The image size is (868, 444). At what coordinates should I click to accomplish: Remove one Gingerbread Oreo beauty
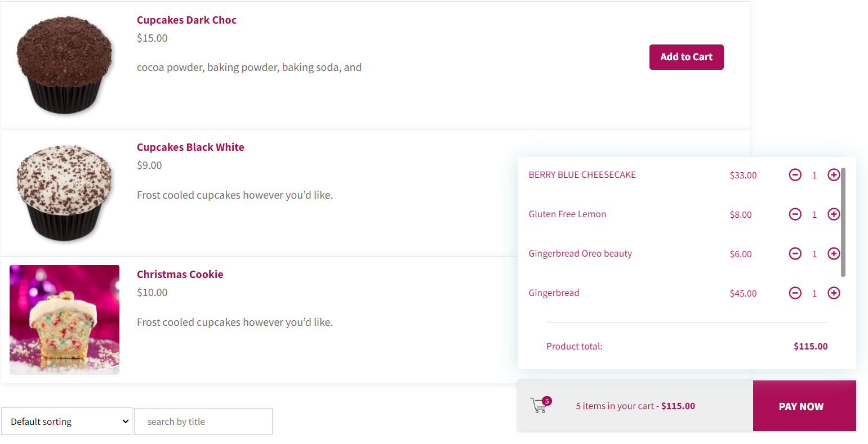(795, 254)
